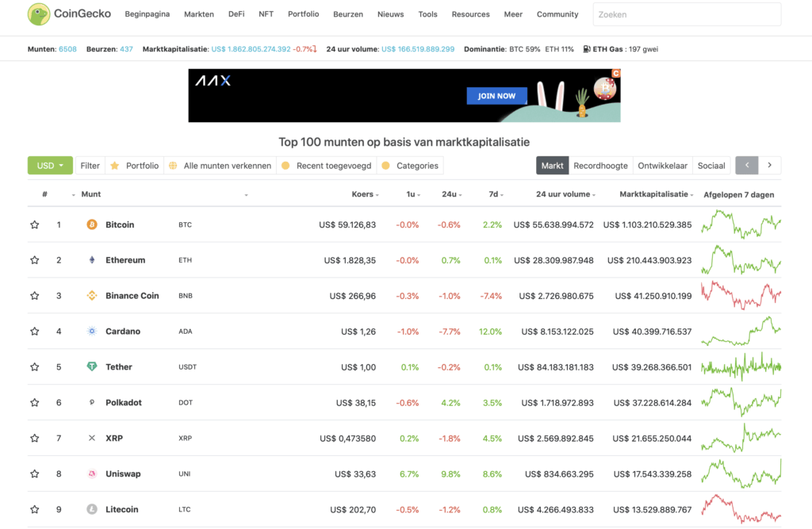Click the JOIN NOW banner button
Viewport: 812px width, 529px height.
tap(496, 96)
